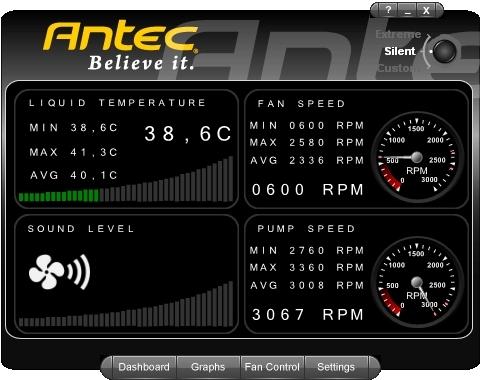
Task: Click the pump speed RPM gauge
Action: (417, 282)
